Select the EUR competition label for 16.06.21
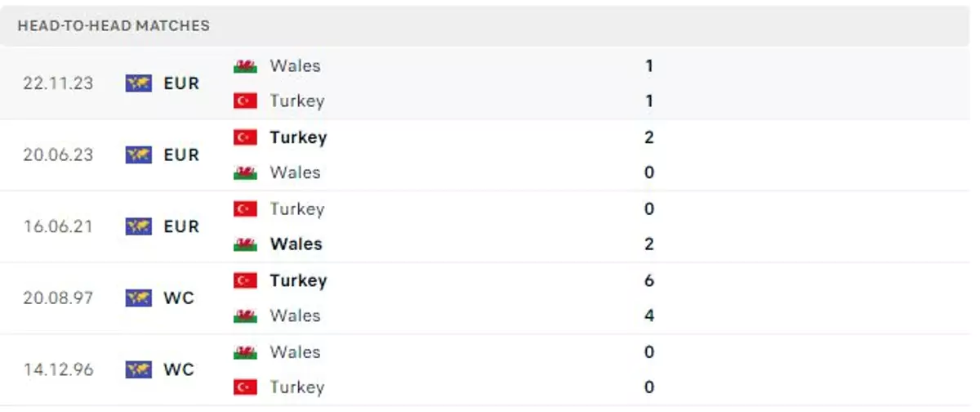This screenshot has width=980, height=412. 181,226
